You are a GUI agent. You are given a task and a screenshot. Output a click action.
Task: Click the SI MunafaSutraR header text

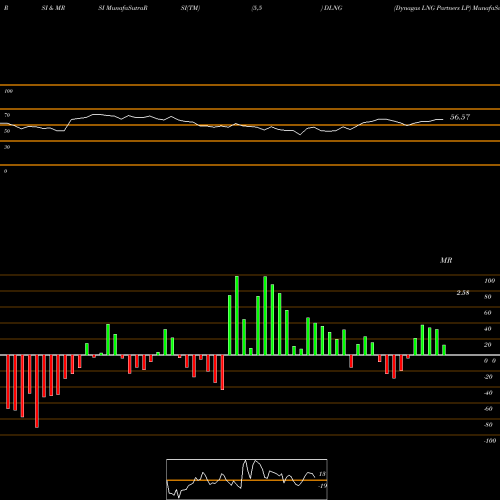(x=123, y=8)
